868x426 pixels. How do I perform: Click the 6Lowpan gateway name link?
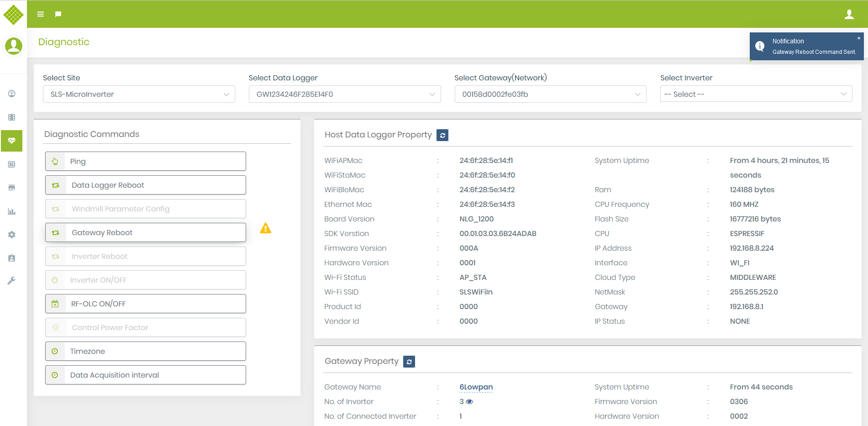coord(476,387)
